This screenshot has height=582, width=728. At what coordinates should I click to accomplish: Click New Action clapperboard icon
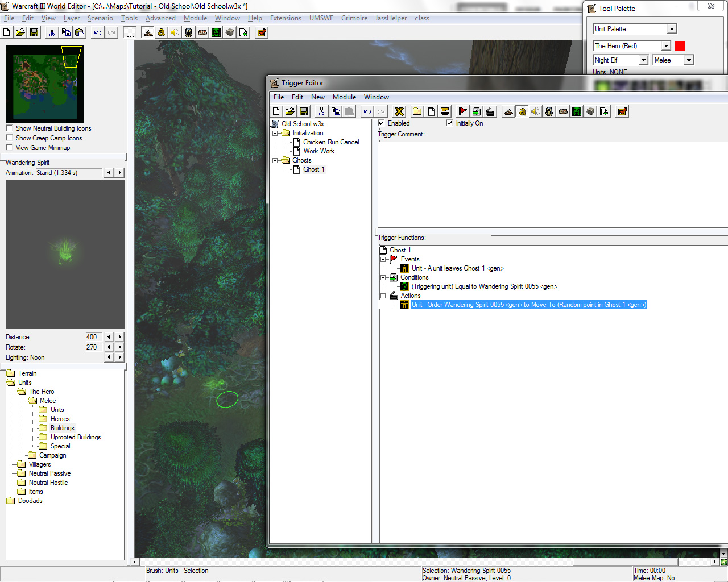[490, 112]
